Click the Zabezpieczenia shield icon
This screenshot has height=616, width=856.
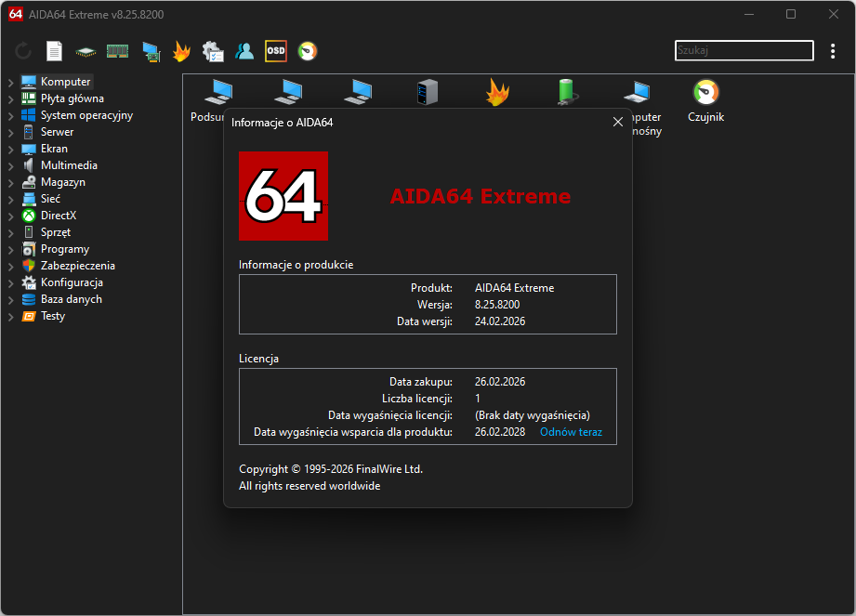tap(29, 266)
